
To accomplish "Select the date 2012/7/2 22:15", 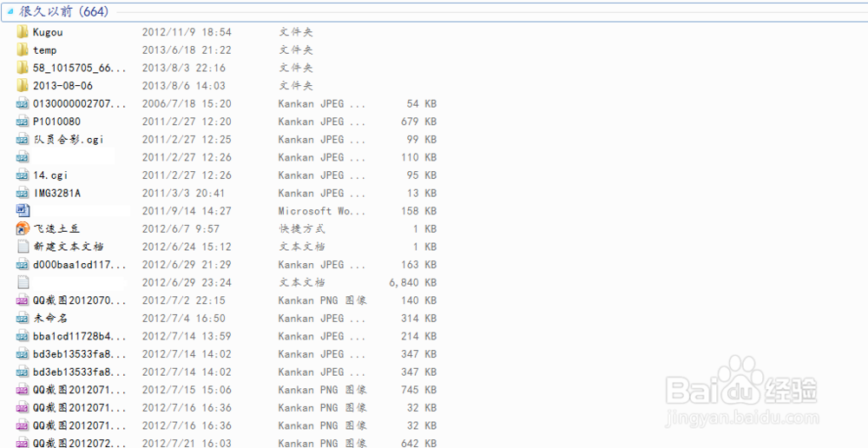I will click(184, 300).
